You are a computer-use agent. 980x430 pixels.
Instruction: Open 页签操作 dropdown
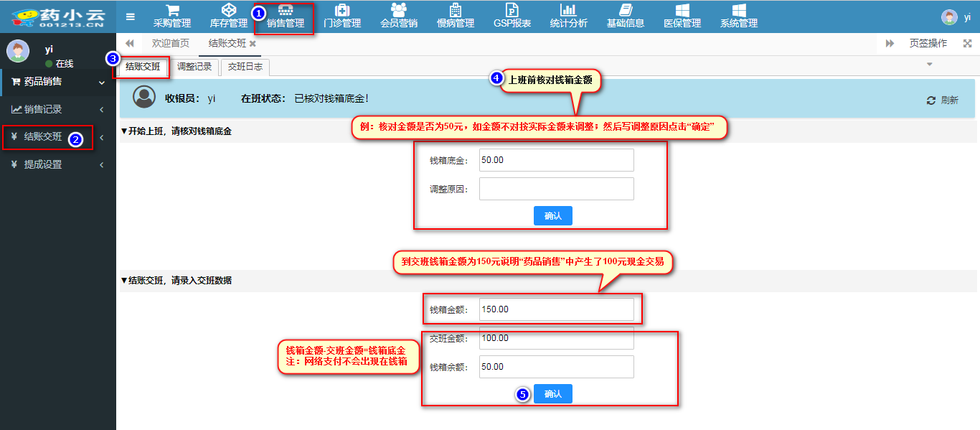(928, 43)
